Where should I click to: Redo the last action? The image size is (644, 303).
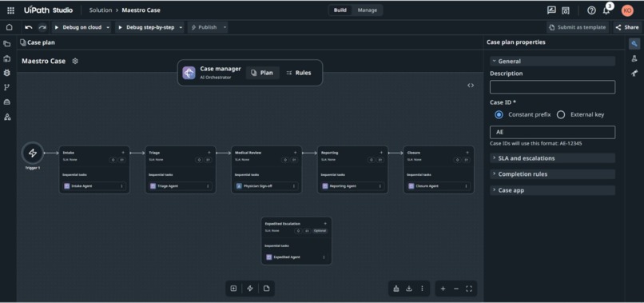(42, 27)
